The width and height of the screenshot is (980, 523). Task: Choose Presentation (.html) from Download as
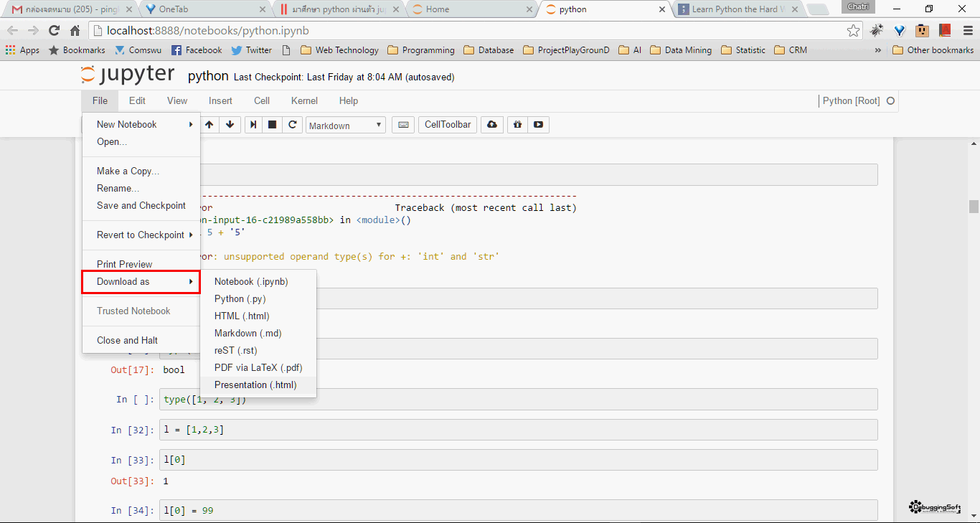255,385
